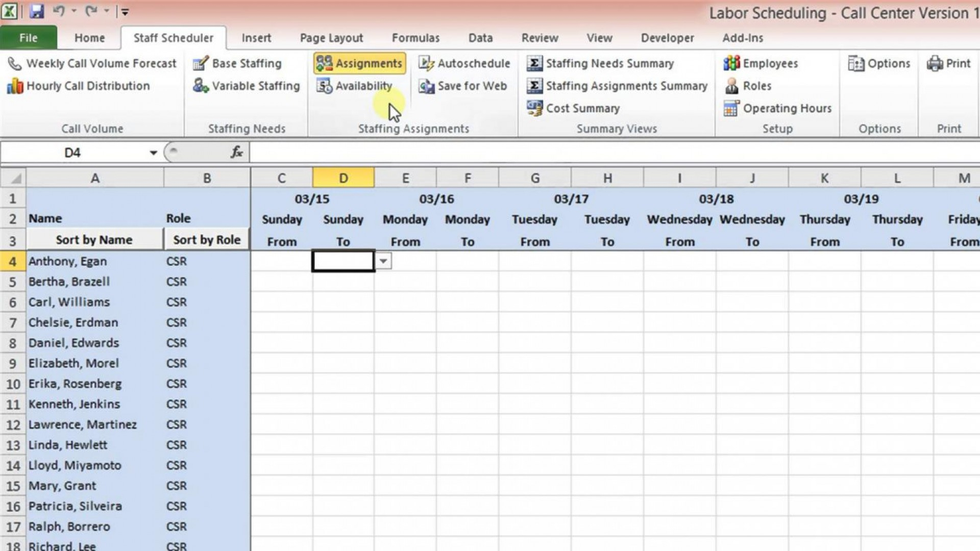
Task: Click the Redo arrow button
Action: (91, 11)
